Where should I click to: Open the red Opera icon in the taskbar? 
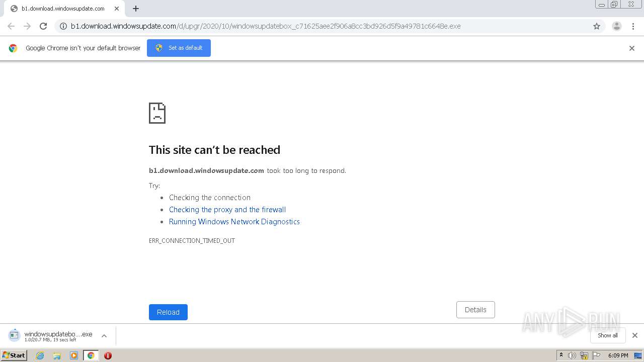pyautogui.click(x=108, y=355)
